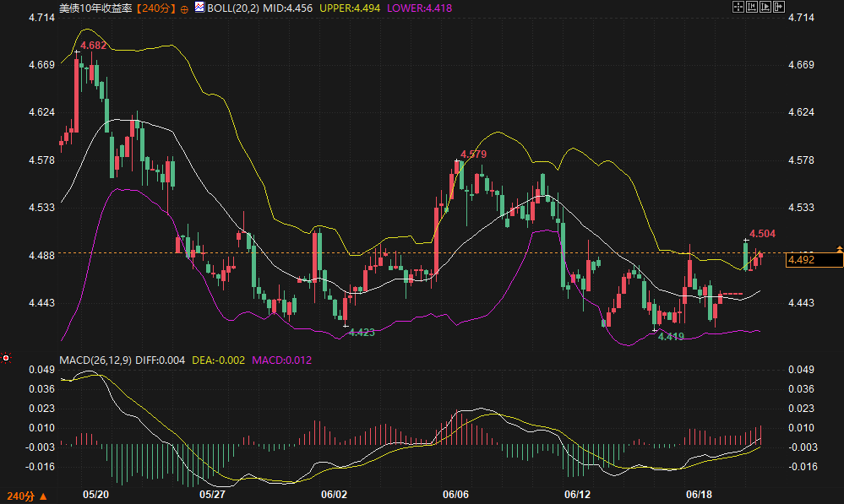Click the MACD:0.012 value
This screenshot has width=844, height=504.
[x=281, y=360]
